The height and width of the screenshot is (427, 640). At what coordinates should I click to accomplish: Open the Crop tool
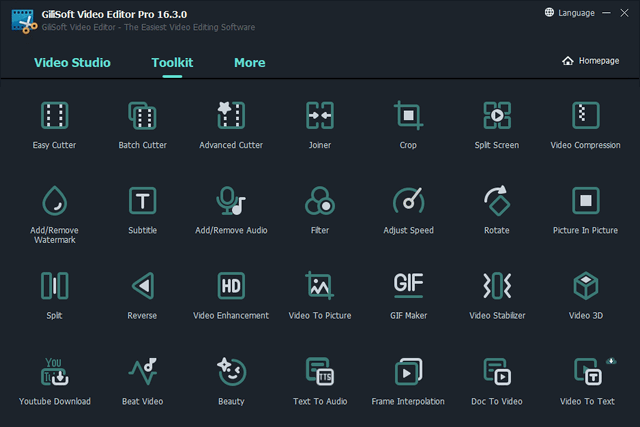click(408, 116)
